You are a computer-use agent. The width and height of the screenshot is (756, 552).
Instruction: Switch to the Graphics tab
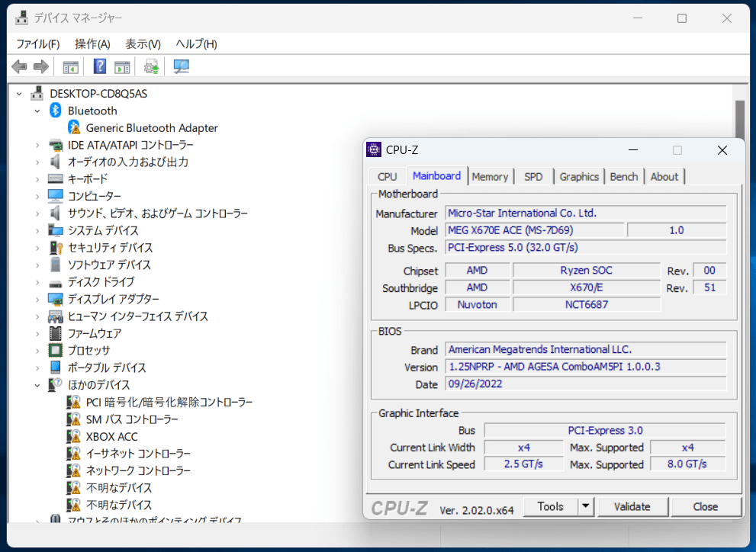579,177
